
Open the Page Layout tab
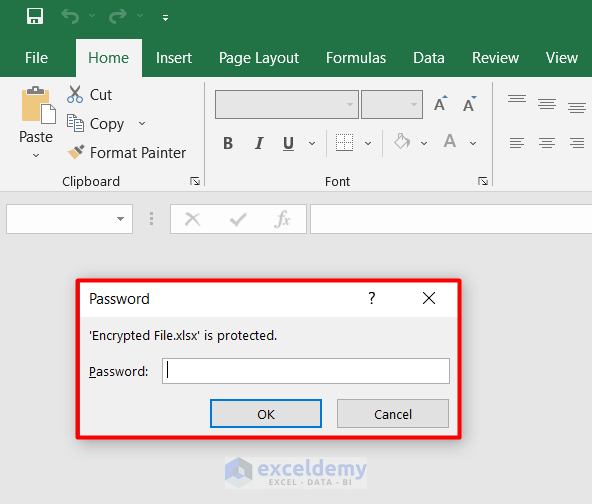click(x=259, y=58)
